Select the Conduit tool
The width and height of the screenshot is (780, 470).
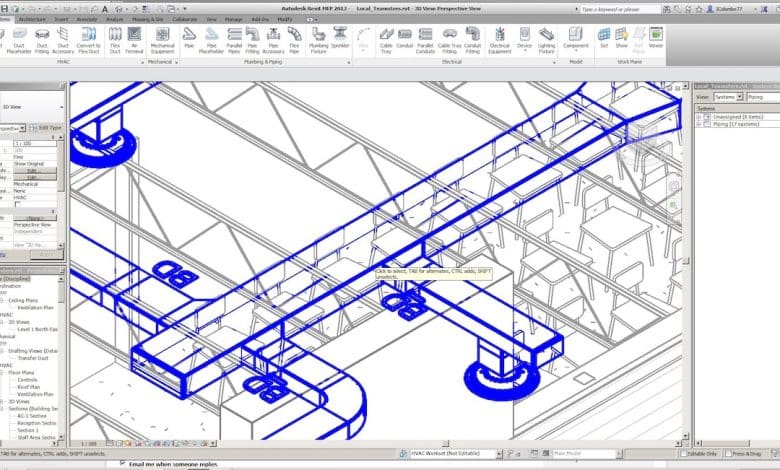tap(404, 38)
